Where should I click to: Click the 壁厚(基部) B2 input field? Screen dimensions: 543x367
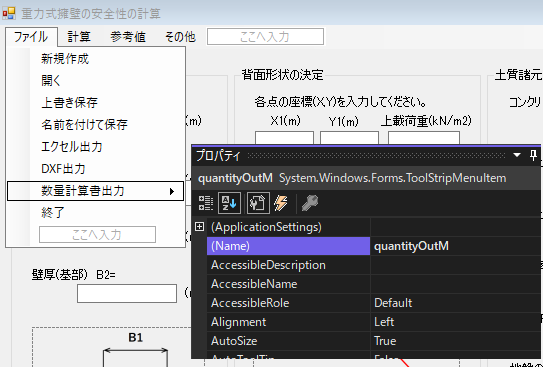(x=127, y=294)
